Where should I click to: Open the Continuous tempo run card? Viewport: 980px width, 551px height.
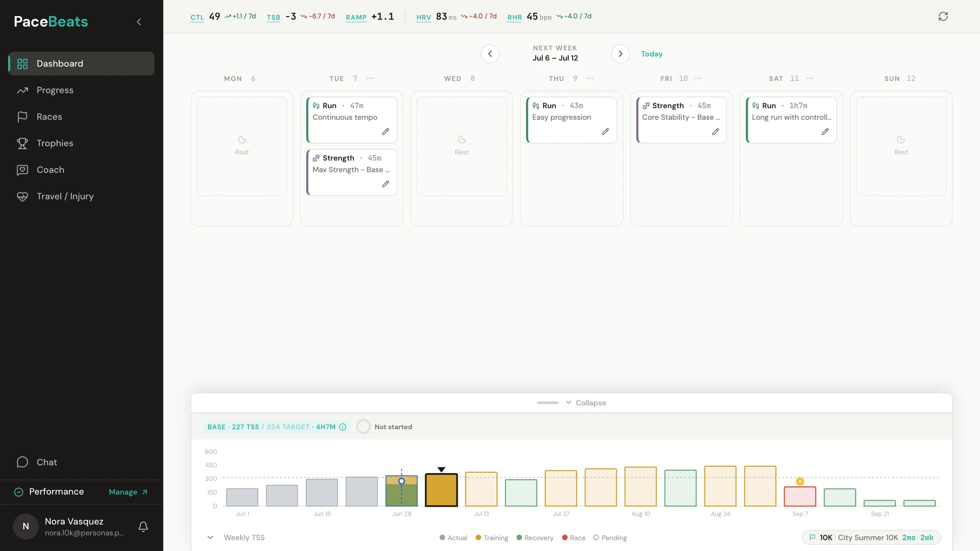(352, 120)
